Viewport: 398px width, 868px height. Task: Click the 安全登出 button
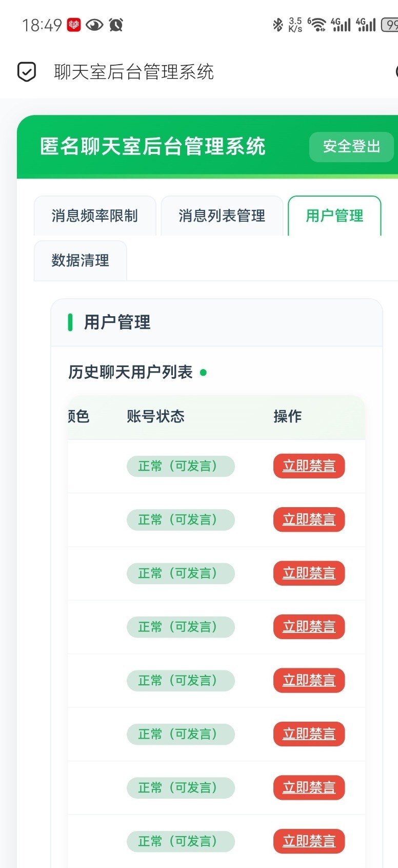pos(351,147)
